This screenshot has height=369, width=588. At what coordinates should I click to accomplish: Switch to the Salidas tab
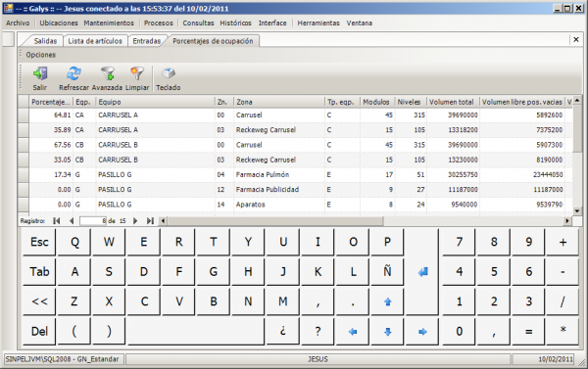coord(45,41)
